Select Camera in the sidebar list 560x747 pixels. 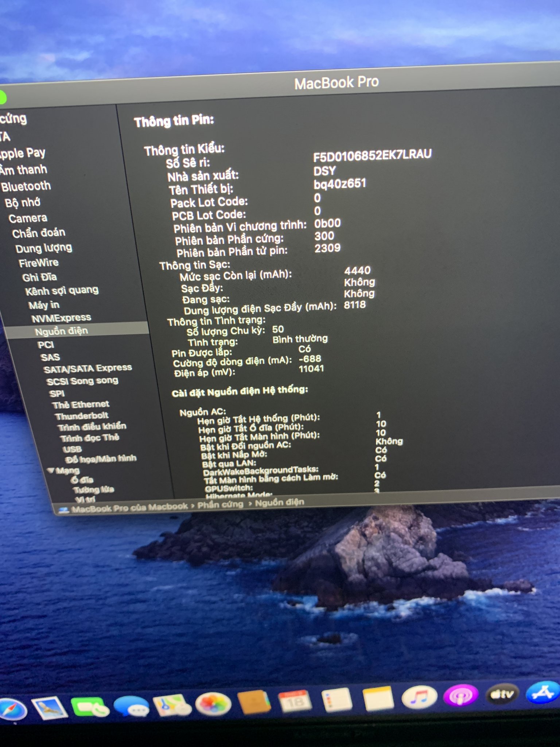click(28, 218)
